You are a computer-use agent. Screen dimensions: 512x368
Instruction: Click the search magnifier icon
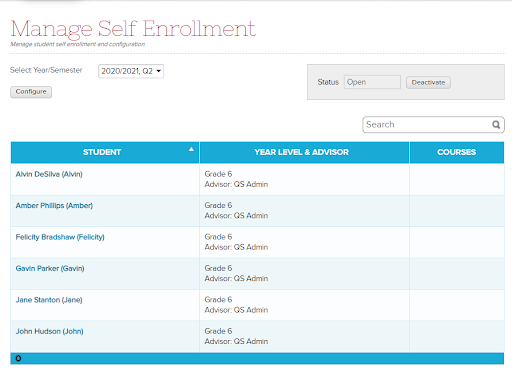click(x=496, y=125)
